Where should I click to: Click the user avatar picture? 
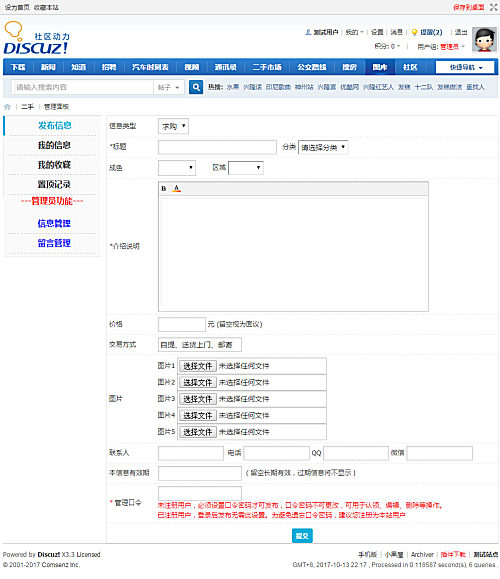(484, 40)
